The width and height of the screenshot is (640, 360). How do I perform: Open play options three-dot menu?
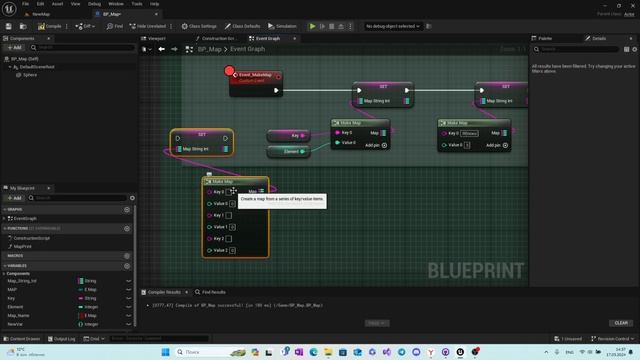[x=350, y=26]
